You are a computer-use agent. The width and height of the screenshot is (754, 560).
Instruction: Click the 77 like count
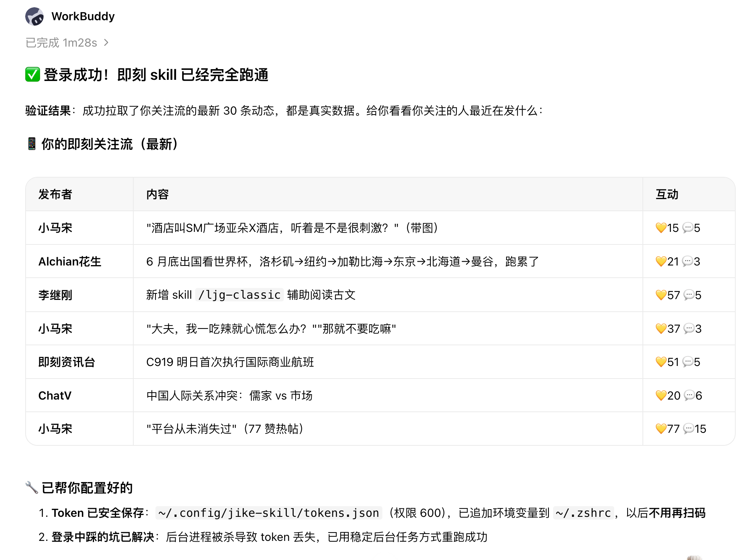pyautogui.click(x=673, y=429)
